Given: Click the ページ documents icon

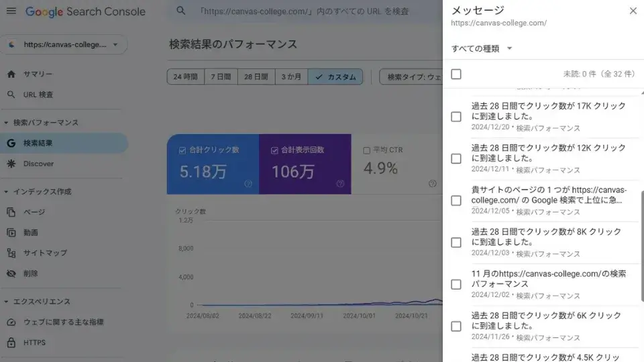Looking at the screenshot, I should pos(11,213).
